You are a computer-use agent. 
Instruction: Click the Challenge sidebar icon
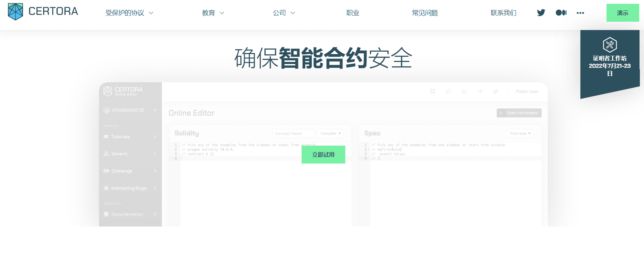(106, 171)
